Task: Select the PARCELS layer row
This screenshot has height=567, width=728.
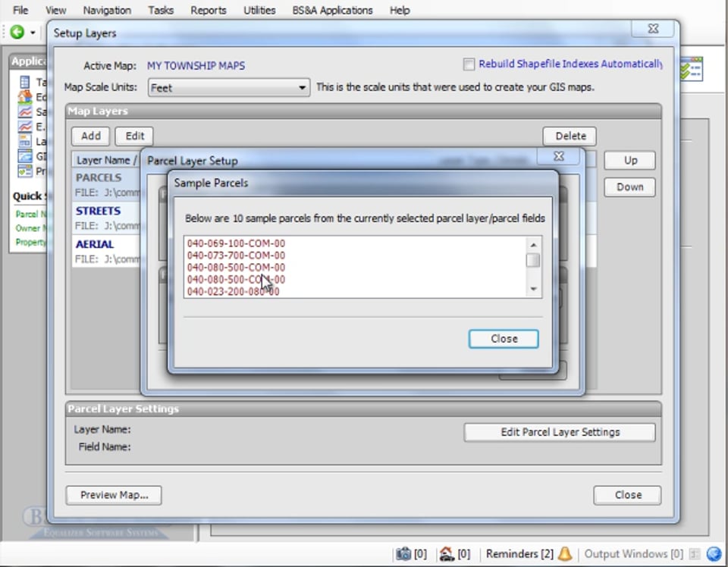Action: [106, 184]
